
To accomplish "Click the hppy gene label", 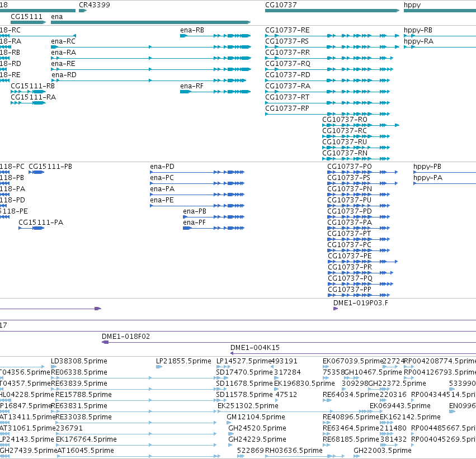I will pos(412,5).
